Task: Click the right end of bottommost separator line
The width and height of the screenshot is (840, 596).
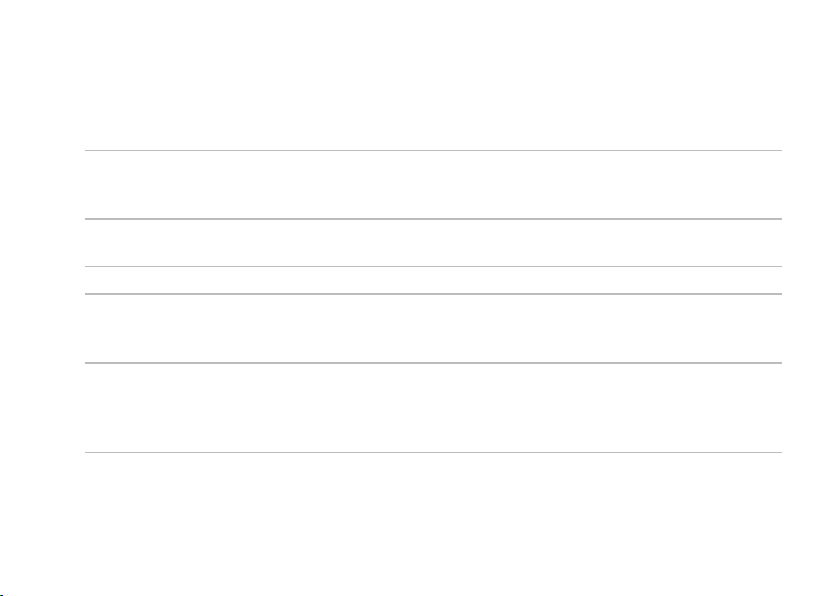Action: click(780, 452)
